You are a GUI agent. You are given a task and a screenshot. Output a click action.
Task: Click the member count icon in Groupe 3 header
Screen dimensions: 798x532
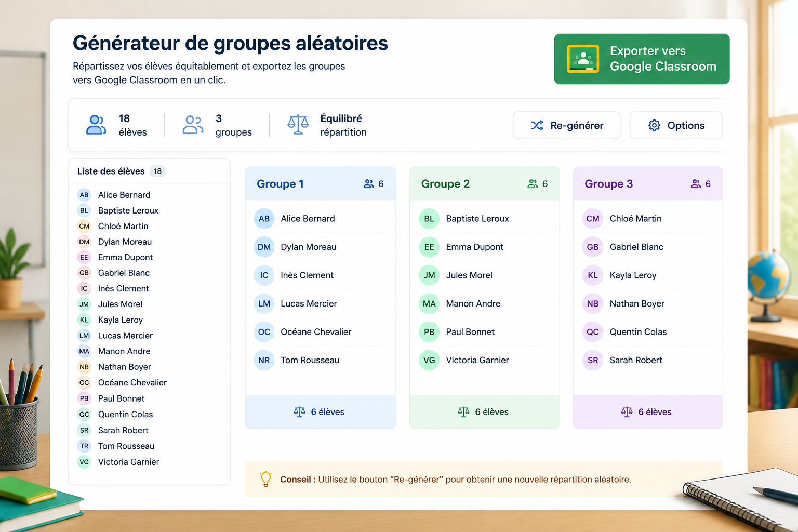(696, 184)
